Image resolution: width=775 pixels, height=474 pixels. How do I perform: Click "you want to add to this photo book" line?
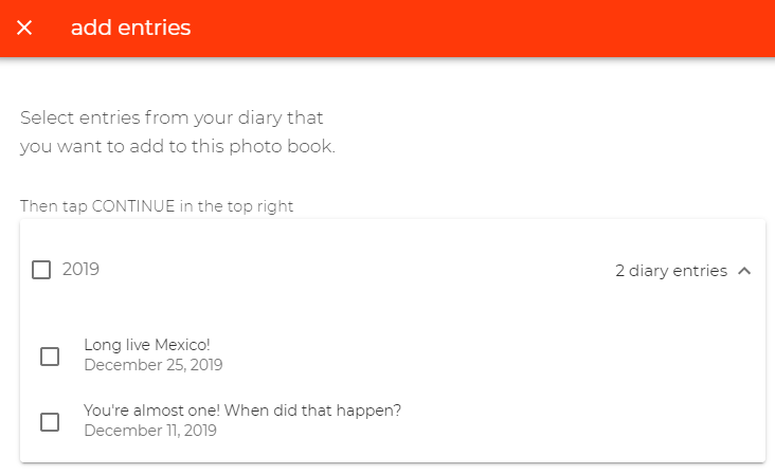(x=177, y=147)
